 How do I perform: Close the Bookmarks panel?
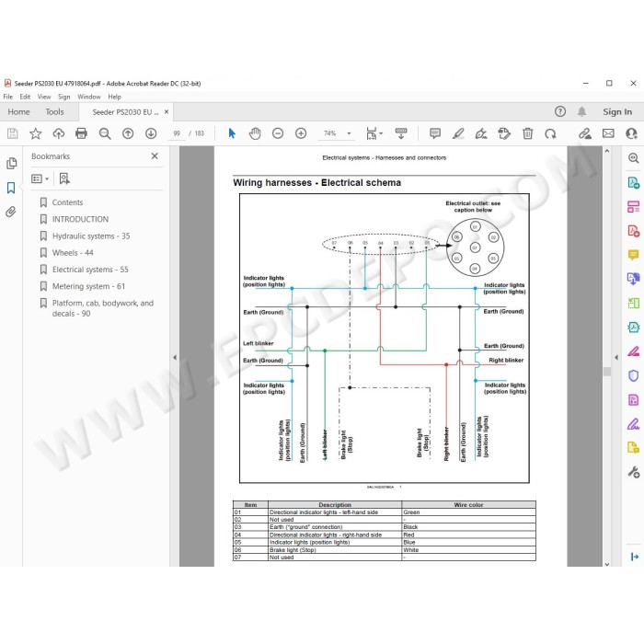pyautogui.click(x=155, y=156)
